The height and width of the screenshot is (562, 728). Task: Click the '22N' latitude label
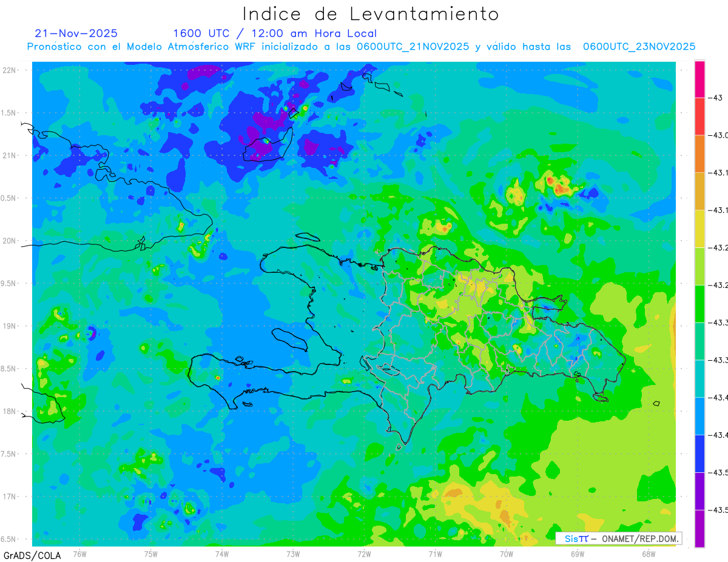pos(10,70)
